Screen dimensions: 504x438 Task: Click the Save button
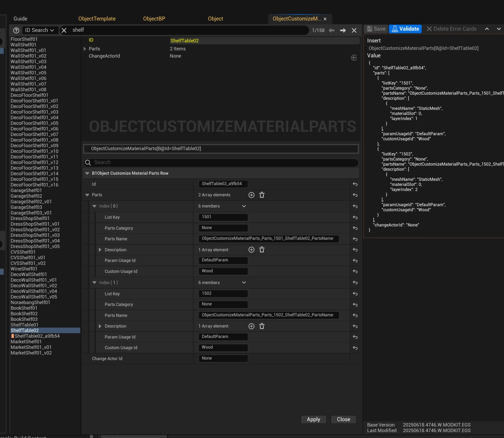tap(376, 29)
